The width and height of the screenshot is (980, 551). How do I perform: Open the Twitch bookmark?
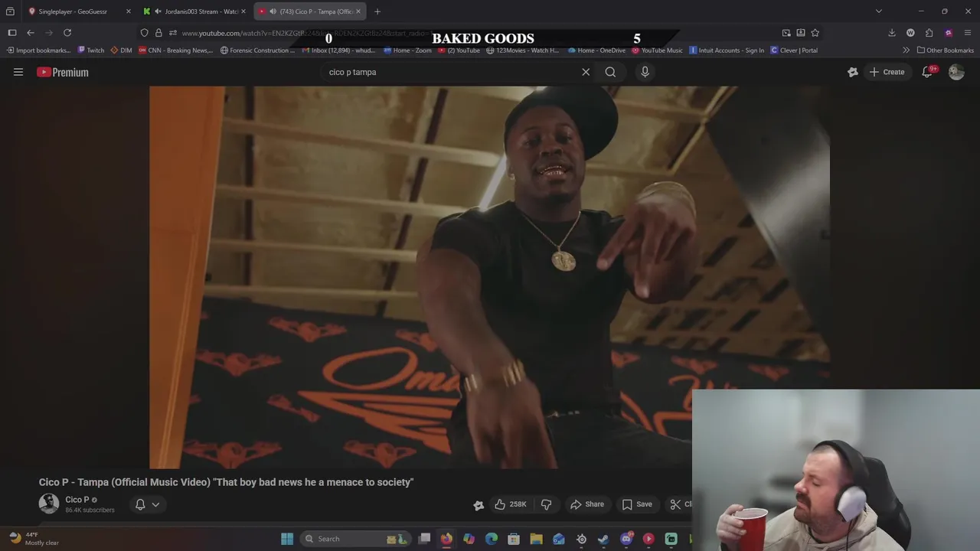point(91,51)
